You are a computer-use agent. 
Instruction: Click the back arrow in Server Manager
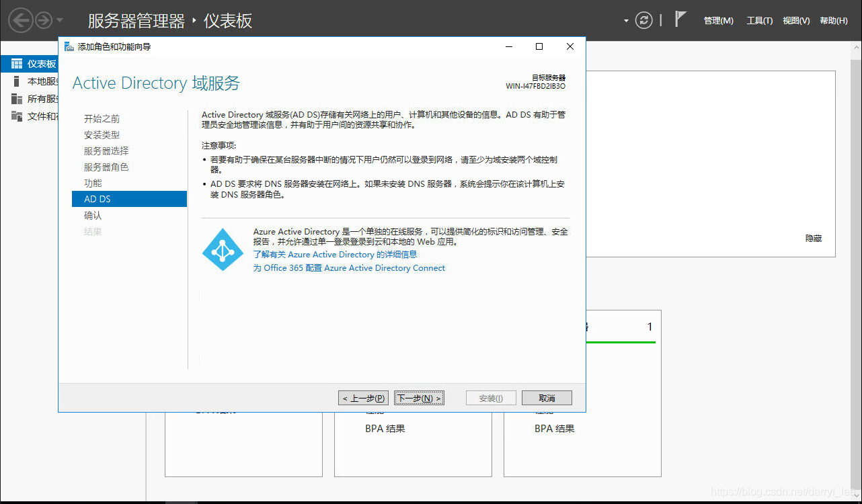tap(20, 20)
